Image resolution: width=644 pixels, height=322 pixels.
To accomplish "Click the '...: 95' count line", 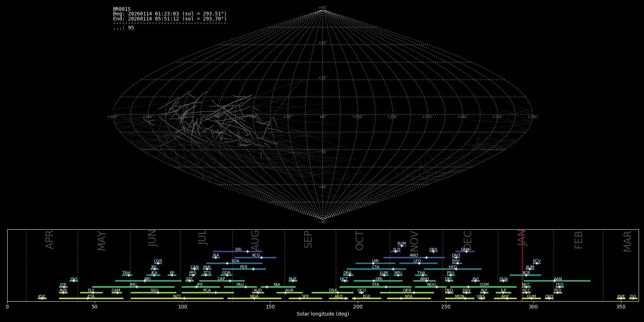I will click(x=123, y=28).
